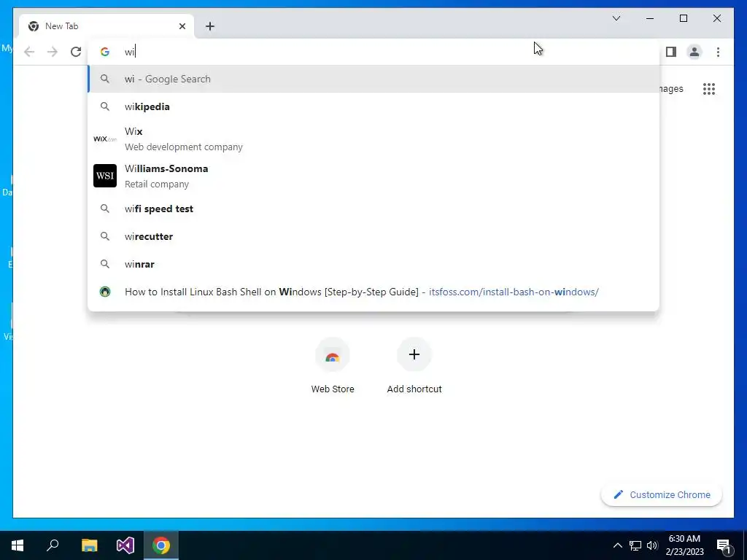Open the profile avatar menu
The image size is (747, 560).
(x=694, y=52)
